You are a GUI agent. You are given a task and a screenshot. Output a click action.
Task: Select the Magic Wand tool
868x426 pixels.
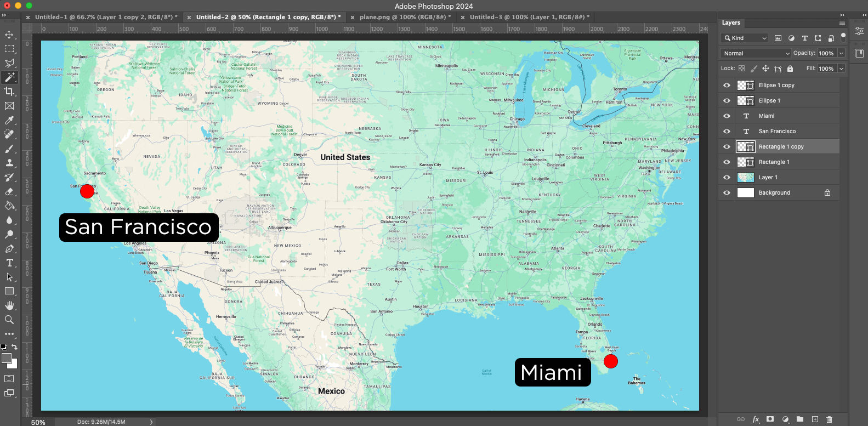9,77
